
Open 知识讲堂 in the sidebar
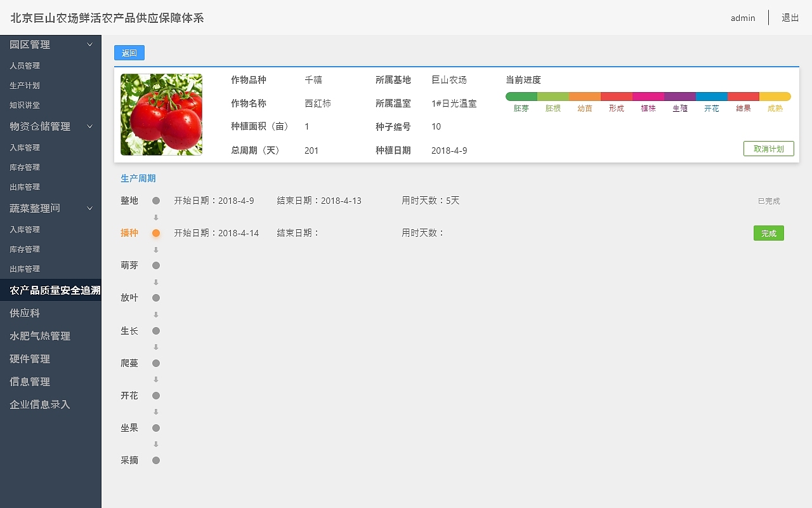click(x=25, y=105)
